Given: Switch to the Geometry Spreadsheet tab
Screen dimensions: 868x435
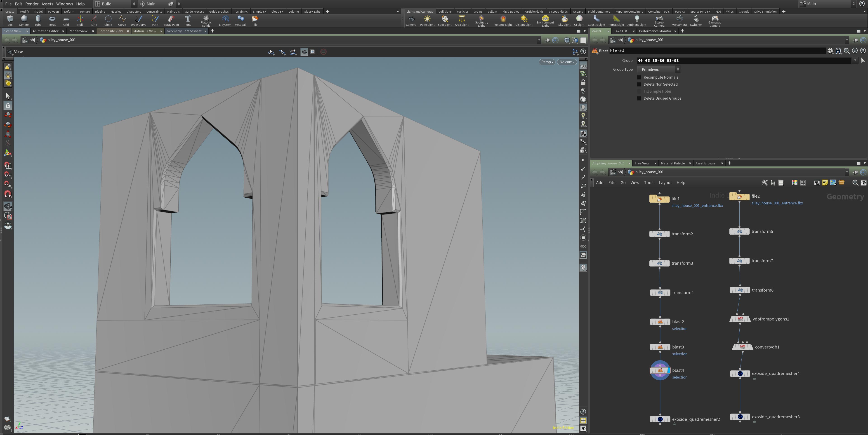Looking at the screenshot, I should click(x=184, y=31).
